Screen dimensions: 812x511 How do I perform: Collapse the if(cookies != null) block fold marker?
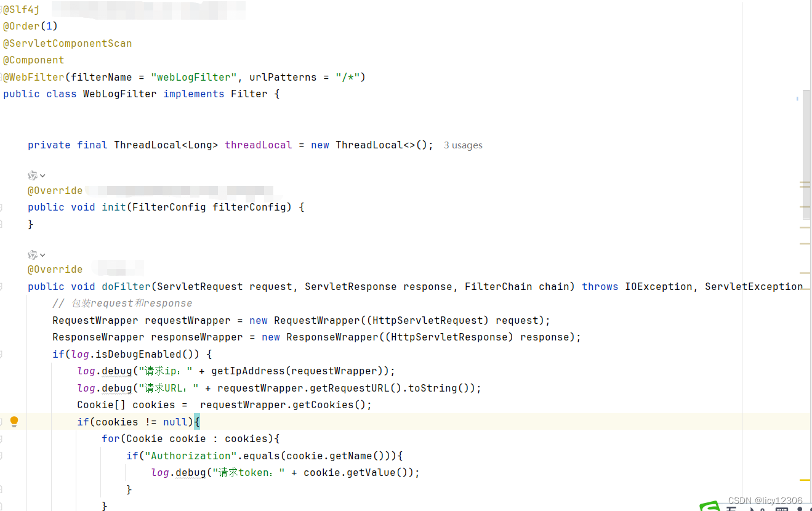tap(1, 422)
